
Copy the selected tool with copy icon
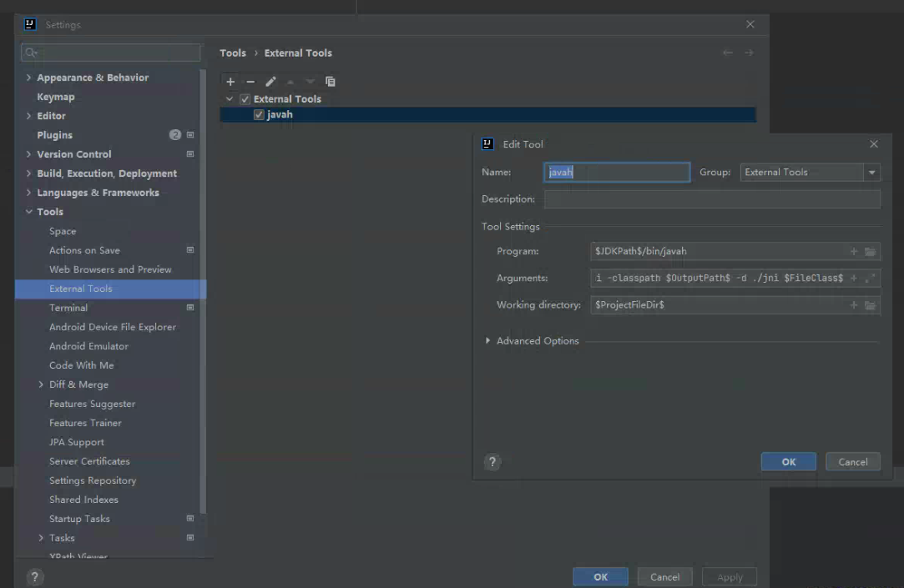point(330,82)
